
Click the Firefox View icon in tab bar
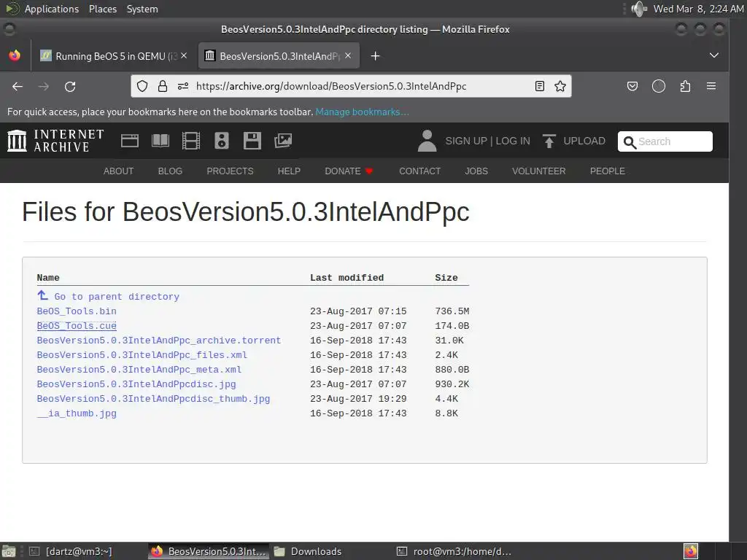click(15, 55)
